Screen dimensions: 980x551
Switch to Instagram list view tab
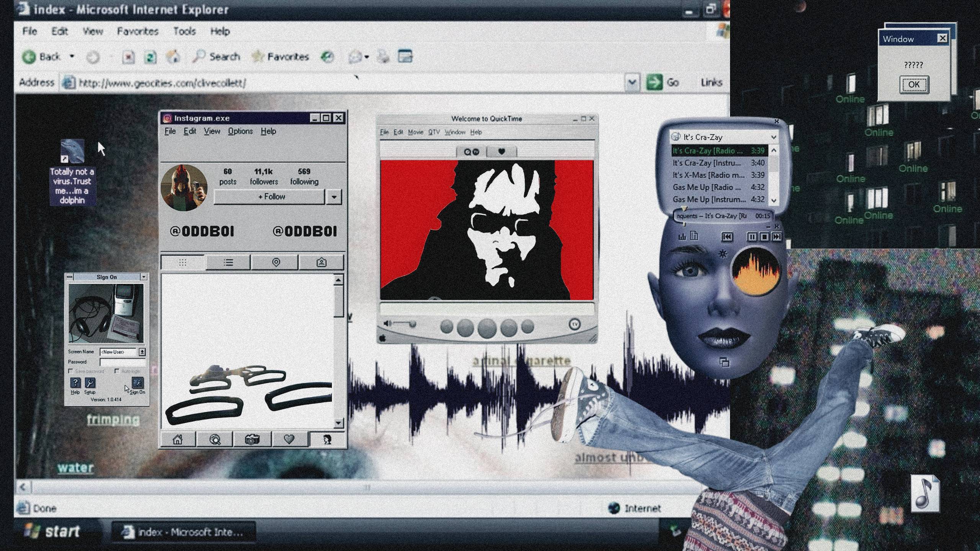point(228,262)
